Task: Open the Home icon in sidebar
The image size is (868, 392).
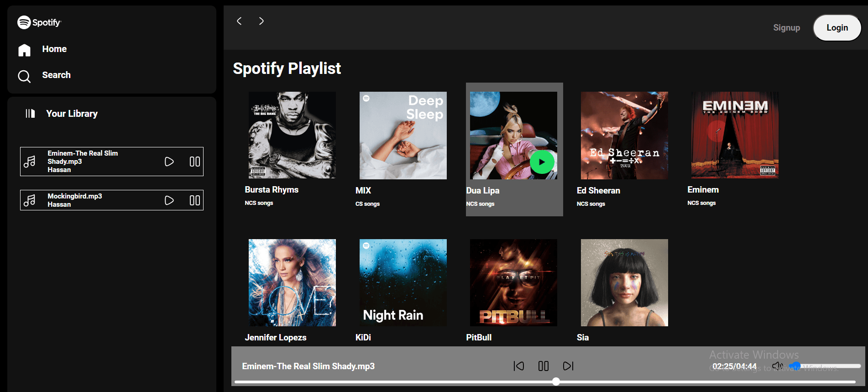Action: coord(24,50)
